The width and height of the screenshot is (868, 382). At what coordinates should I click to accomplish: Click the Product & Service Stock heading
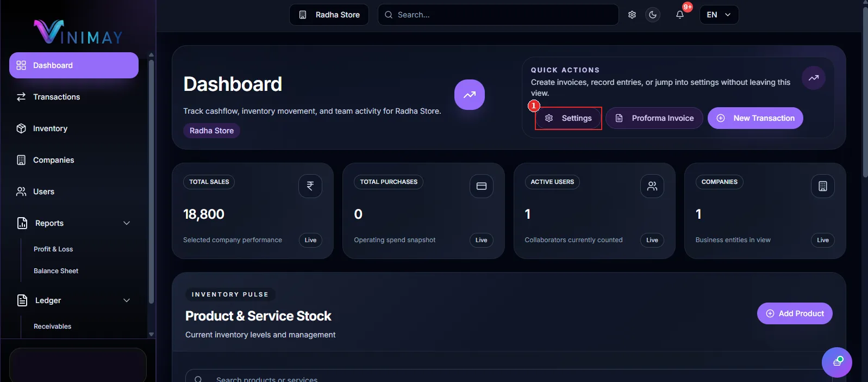coord(258,316)
